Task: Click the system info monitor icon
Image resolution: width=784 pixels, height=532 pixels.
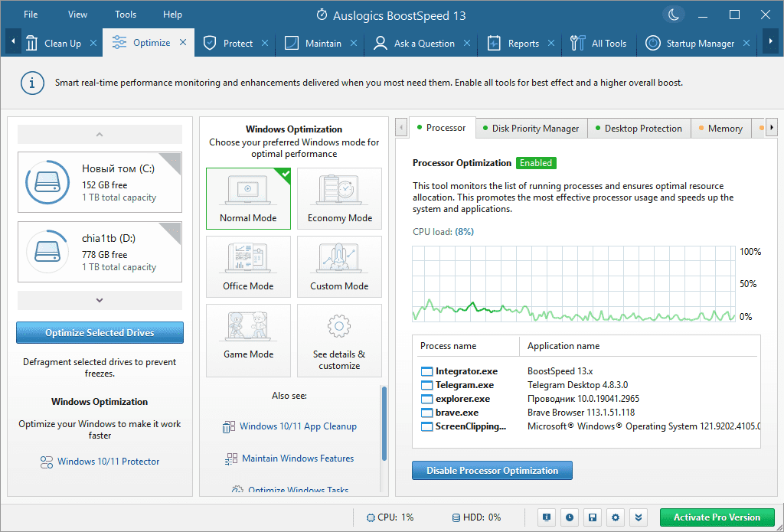Action: 547,517
